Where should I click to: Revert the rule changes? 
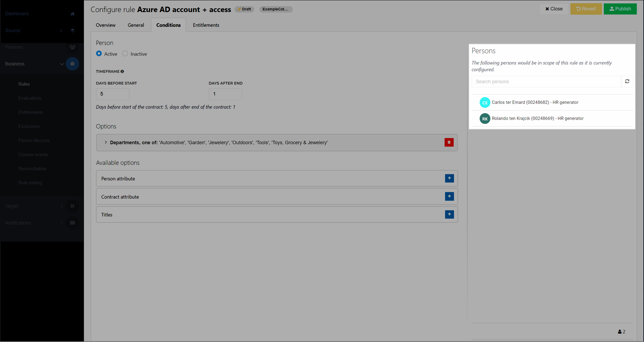click(x=586, y=9)
